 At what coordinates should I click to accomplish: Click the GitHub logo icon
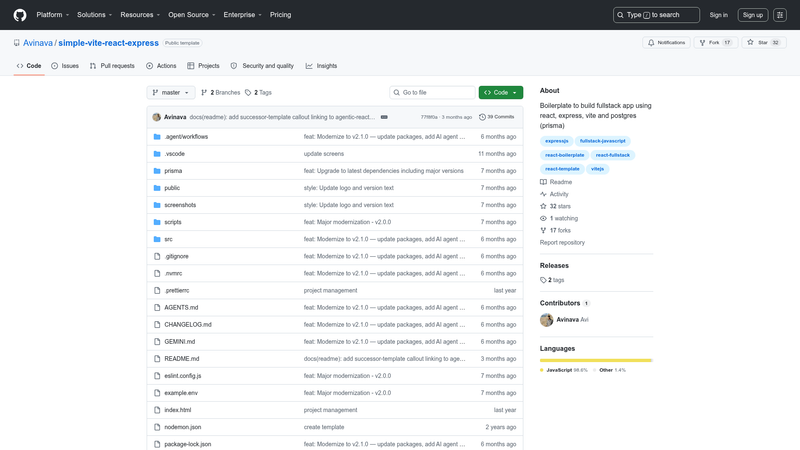(20, 15)
